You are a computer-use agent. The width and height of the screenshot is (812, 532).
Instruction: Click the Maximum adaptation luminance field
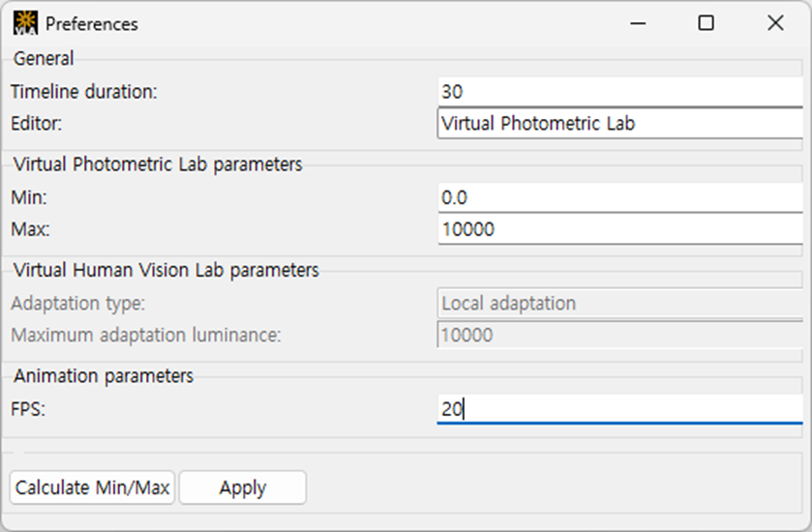point(619,335)
